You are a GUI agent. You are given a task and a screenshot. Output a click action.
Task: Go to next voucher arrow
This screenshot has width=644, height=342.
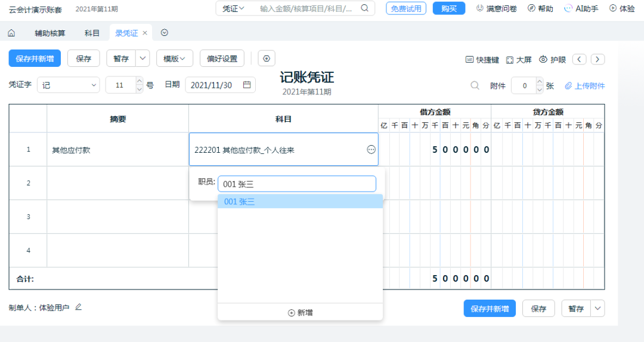598,59
